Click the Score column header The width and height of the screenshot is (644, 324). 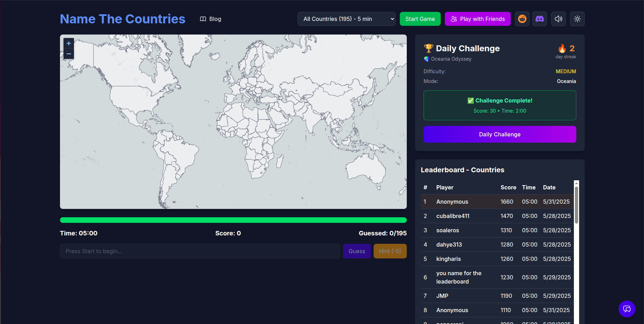[508, 187]
